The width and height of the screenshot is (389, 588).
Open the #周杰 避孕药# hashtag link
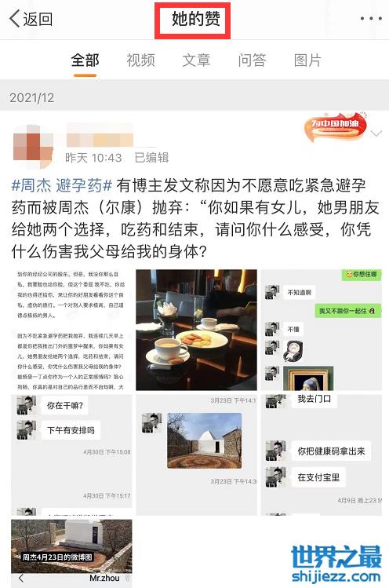click(x=62, y=185)
